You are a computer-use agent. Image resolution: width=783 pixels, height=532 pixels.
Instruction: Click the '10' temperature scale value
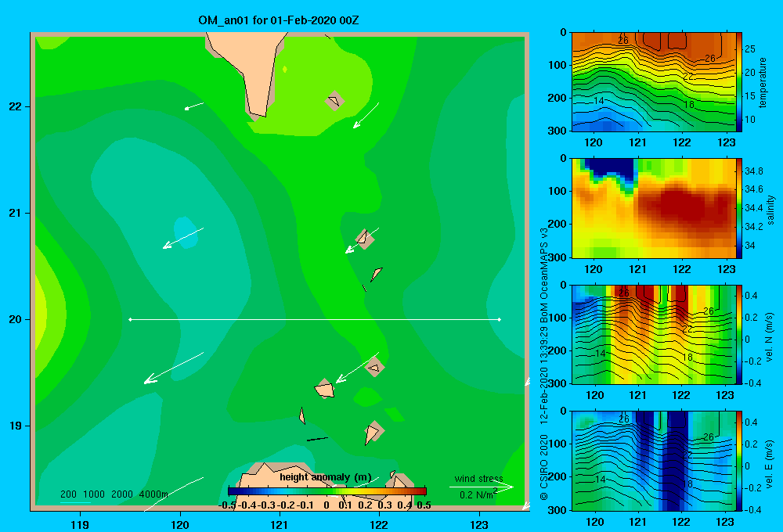[x=750, y=119]
